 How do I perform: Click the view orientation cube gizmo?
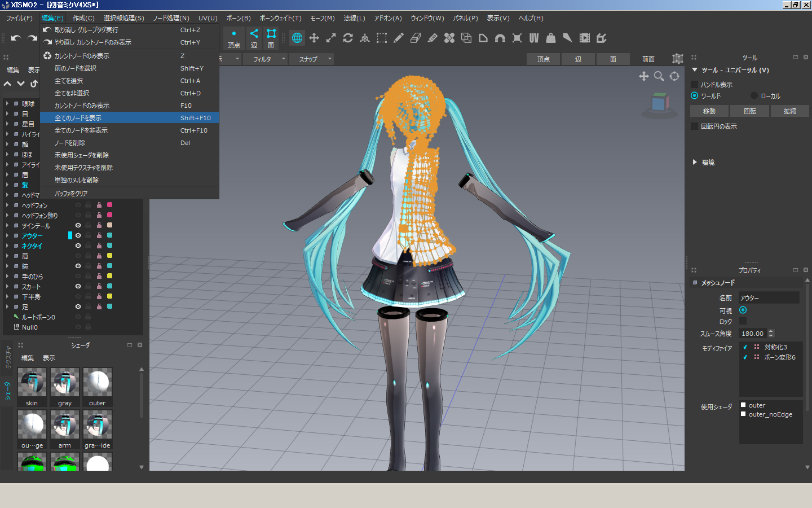point(659,104)
